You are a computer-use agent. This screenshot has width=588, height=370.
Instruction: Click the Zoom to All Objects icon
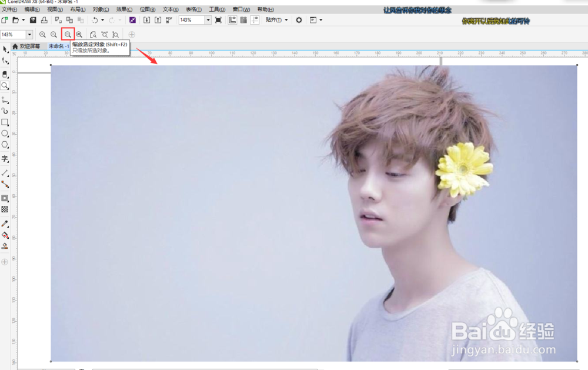click(x=79, y=35)
